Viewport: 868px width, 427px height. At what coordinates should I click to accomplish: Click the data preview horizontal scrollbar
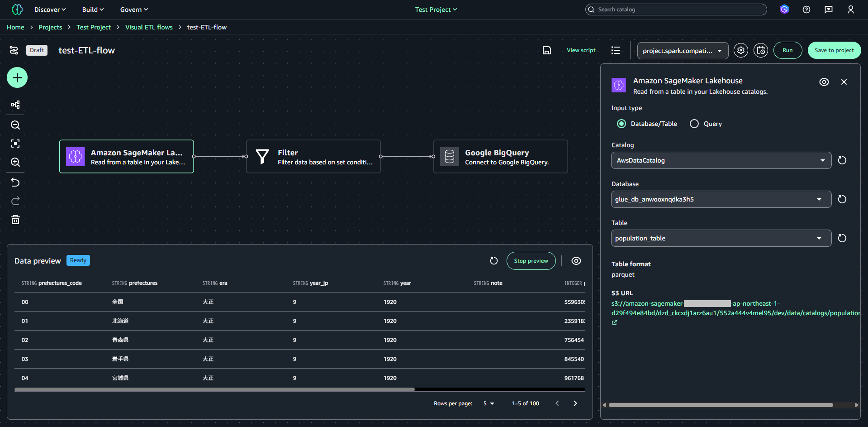(x=214, y=389)
